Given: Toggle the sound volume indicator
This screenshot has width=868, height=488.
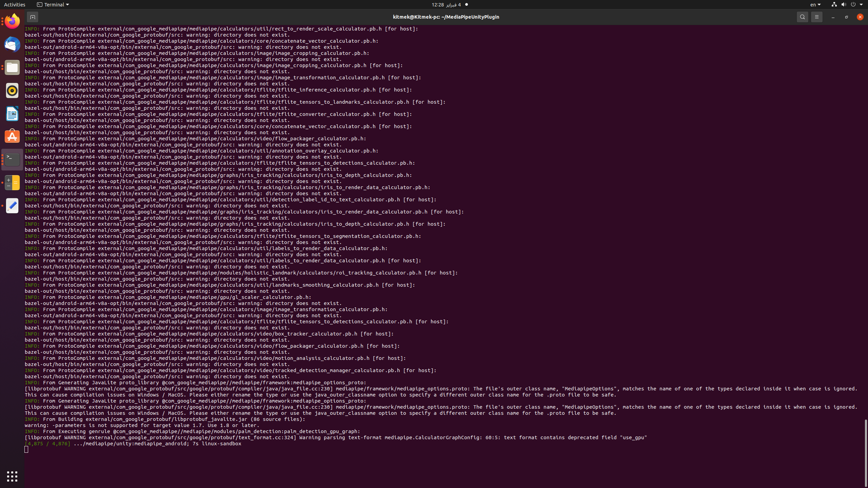Looking at the screenshot, I should [x=843, y=5].
